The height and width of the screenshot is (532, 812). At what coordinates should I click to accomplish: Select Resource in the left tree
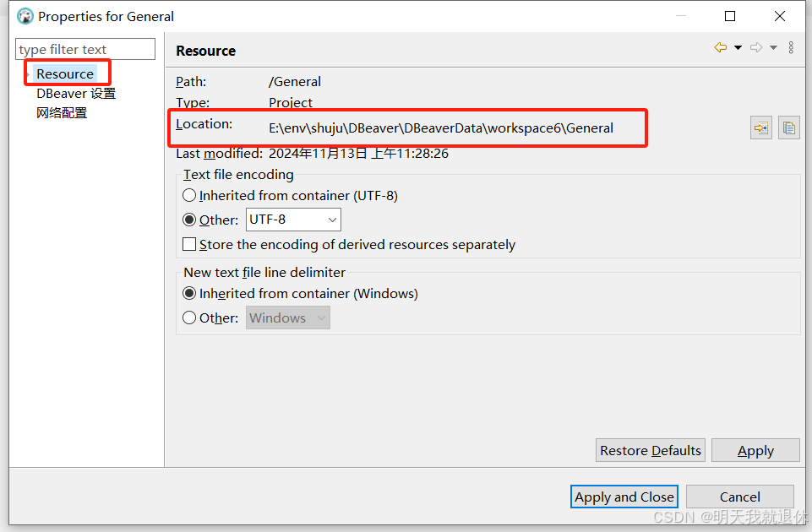[x=65, y=74]
